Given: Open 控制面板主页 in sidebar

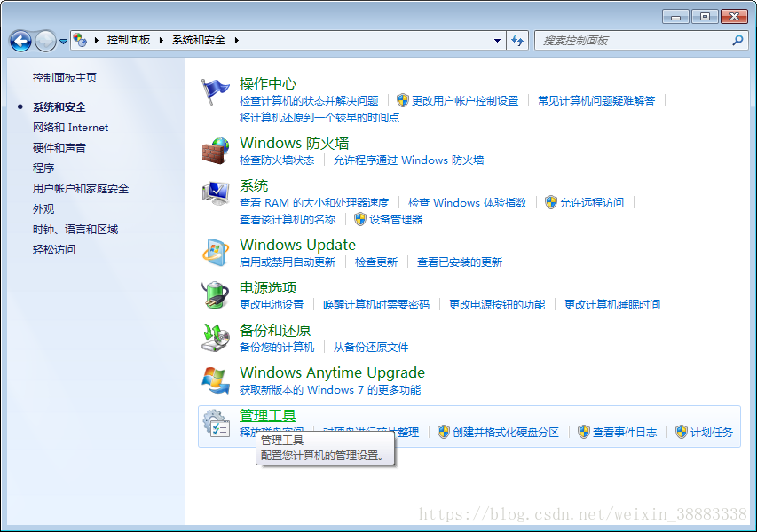Looking at the screenshot, I should tap(65, 78).
